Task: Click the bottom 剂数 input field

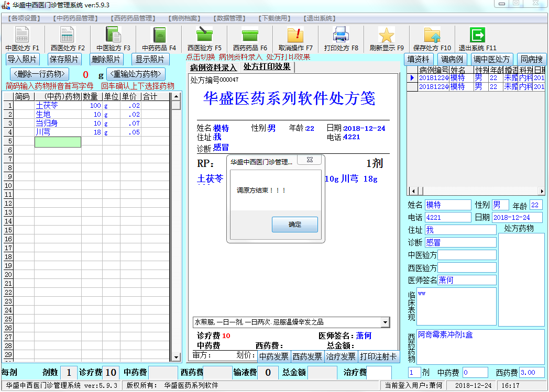Action: (x=69, y=373)
